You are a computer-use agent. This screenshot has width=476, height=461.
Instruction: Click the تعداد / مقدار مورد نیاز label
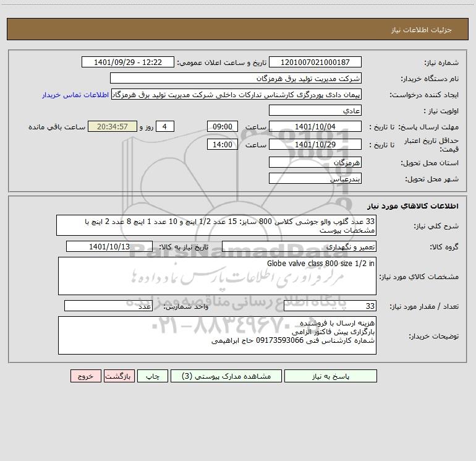point(424,306)
